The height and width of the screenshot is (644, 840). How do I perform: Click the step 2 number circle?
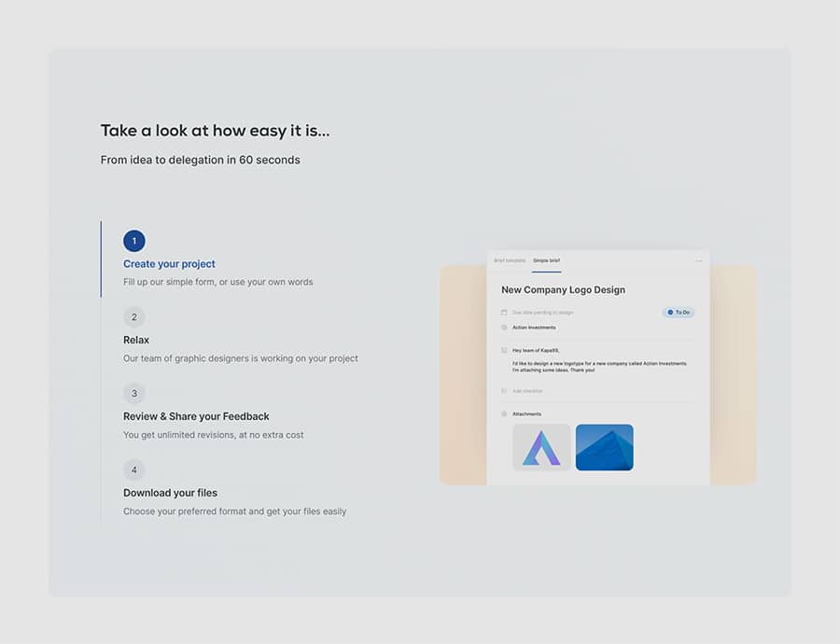(x=134, y=316)
